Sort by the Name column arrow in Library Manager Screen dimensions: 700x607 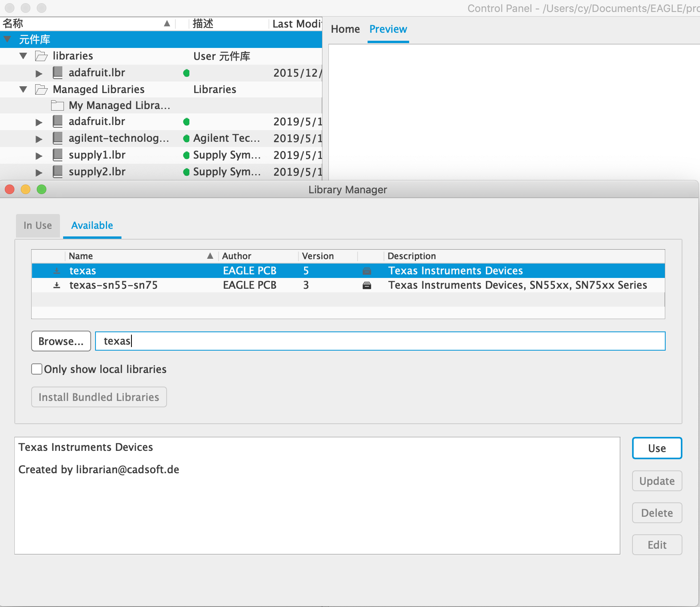click(x=210, y=256)
